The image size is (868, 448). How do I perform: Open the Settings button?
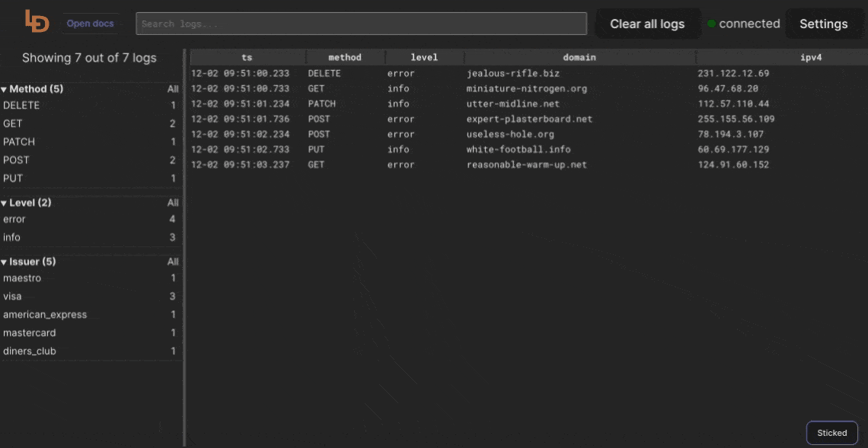(x=823, y=24)
